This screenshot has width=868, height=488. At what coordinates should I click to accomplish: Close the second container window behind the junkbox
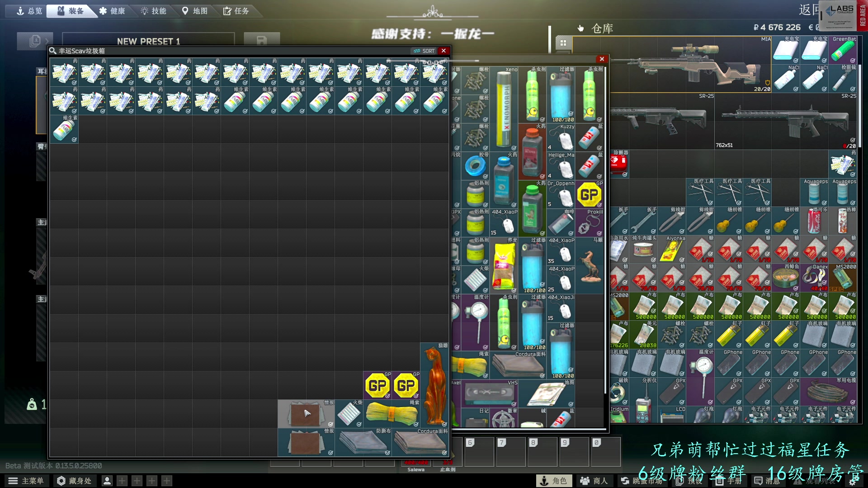pos(602,59)
